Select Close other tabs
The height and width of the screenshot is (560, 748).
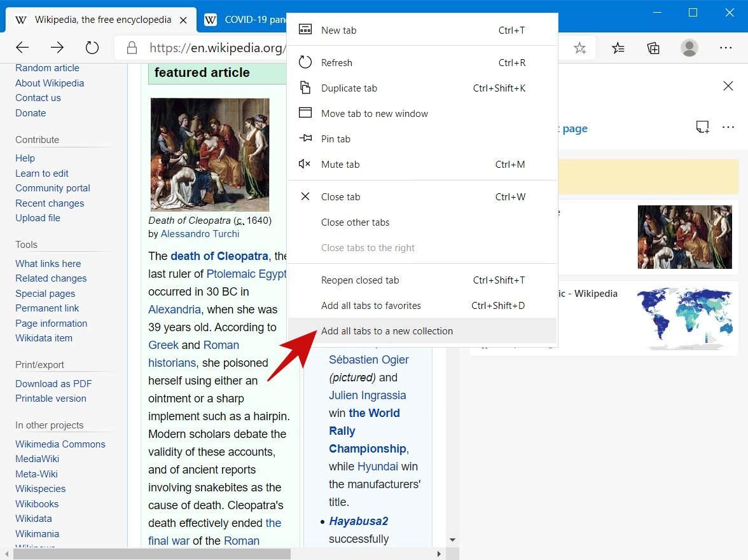(422, 222)
